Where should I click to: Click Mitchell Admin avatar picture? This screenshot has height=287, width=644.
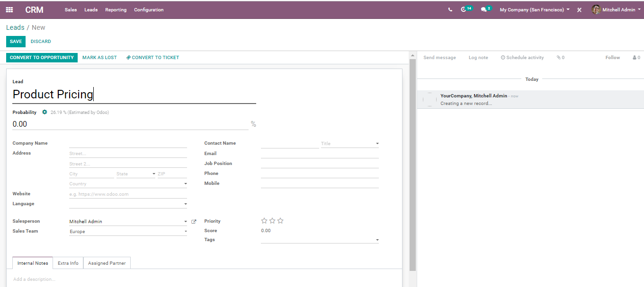coord(596,9)
